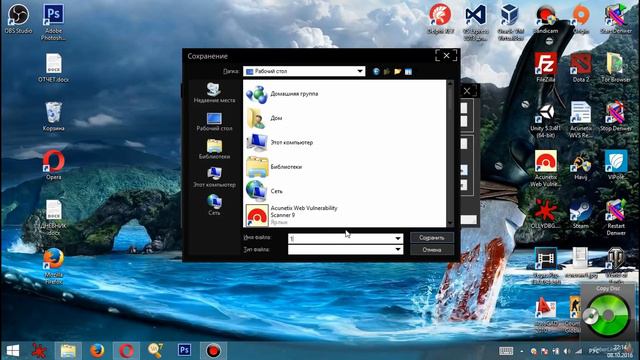Open Visual Studio desktop shortcut
640x360 pixels.
point(476,21)
